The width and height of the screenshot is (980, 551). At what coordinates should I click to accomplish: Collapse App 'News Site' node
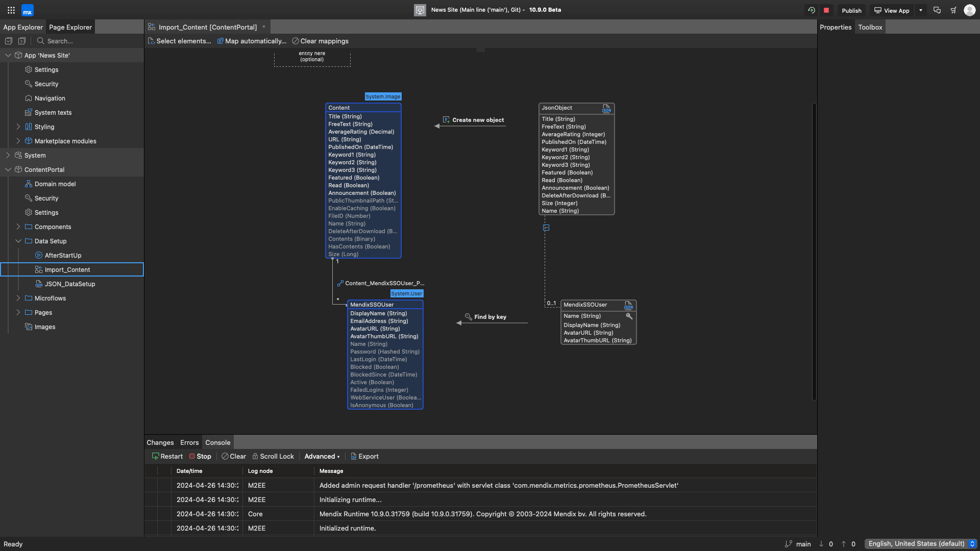(8, 55)
